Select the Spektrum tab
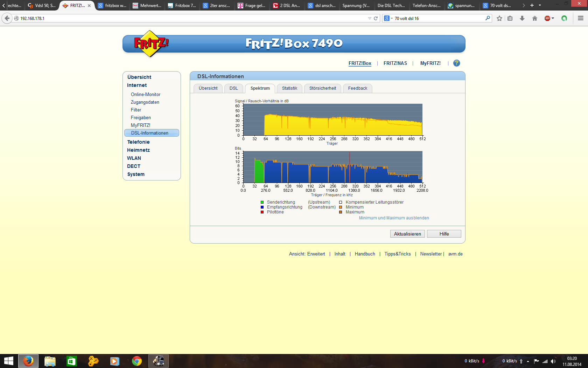This screenshot has height=368, width=588. [260, 88]
